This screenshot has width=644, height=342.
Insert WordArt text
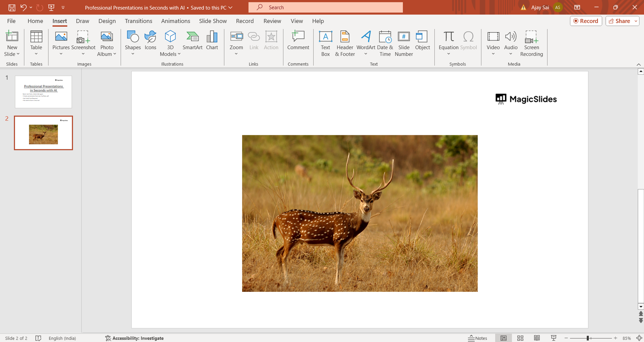[x=366, y=43]
